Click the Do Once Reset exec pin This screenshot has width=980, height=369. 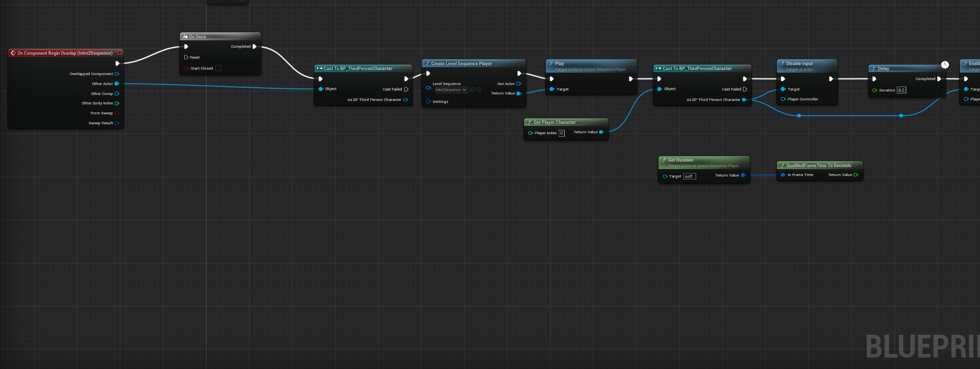coord(186,57)
